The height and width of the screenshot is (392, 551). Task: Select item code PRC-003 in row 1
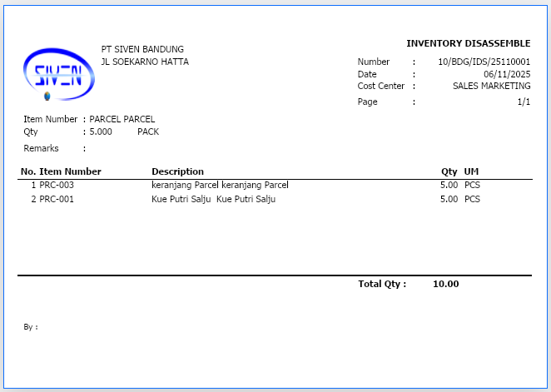[57, 185]
